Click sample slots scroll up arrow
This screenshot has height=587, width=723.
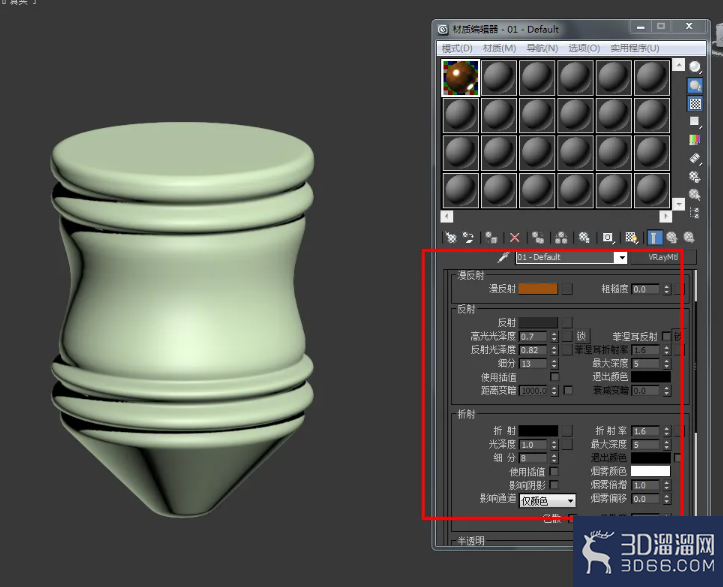click(x=678, y=65)
